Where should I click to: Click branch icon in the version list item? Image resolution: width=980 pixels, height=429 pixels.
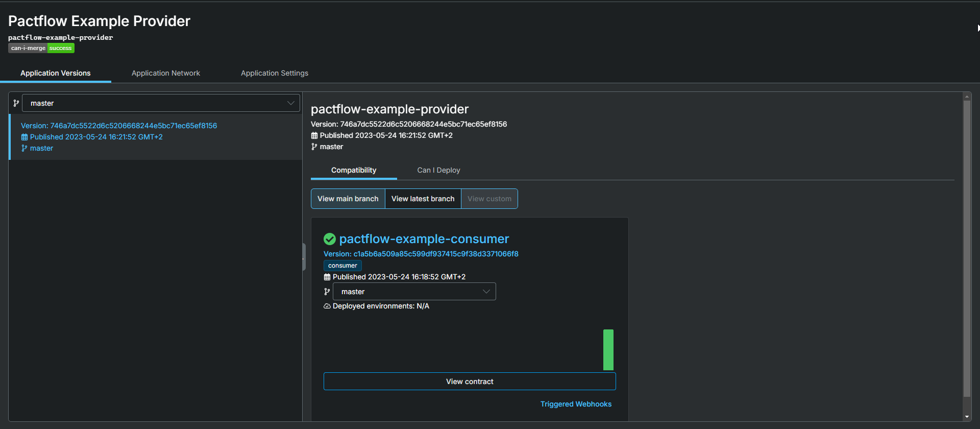click(24, 148)
